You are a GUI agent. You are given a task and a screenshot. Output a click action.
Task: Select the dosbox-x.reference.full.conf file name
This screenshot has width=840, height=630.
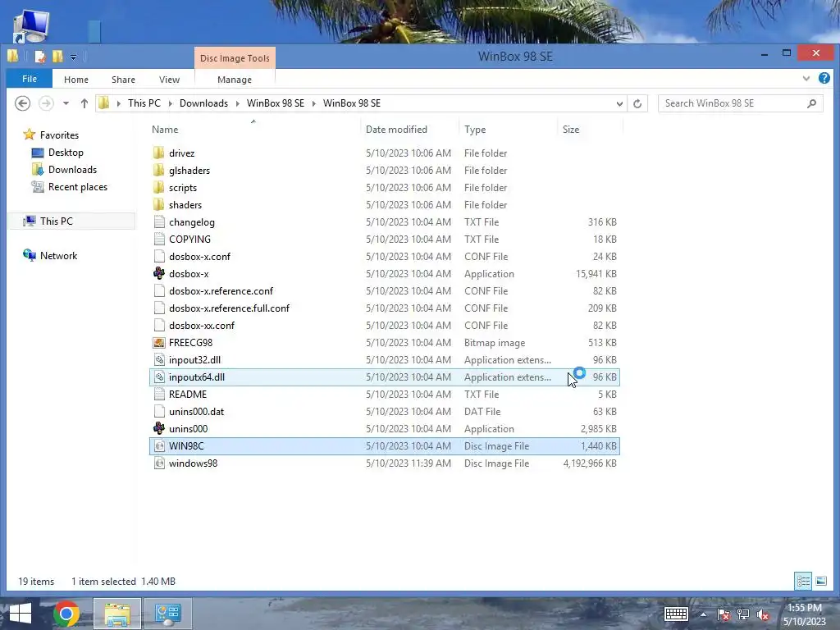[229, 308]
